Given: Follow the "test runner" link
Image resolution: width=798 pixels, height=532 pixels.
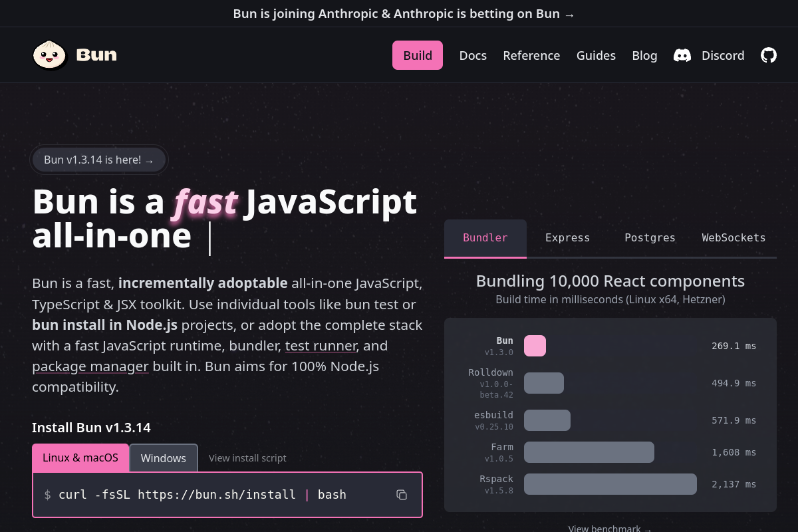Looking at the screenshot, I should (x=322, y=346).
